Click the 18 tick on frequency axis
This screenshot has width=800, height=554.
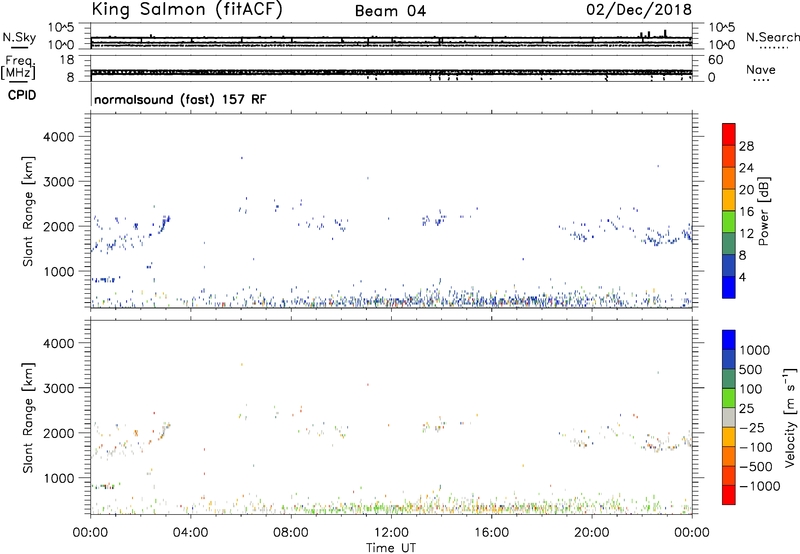(67, 60)
